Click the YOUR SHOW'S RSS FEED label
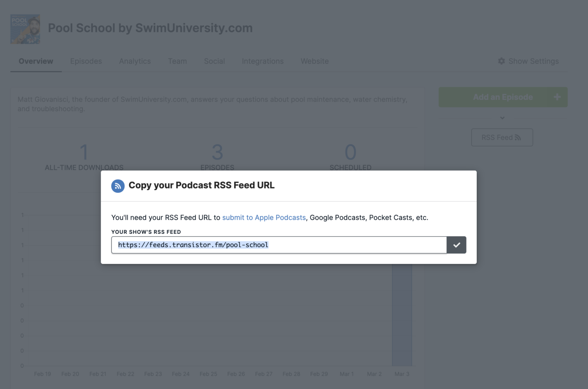Viewport: 588px width, 389px height. coord(146,232)
